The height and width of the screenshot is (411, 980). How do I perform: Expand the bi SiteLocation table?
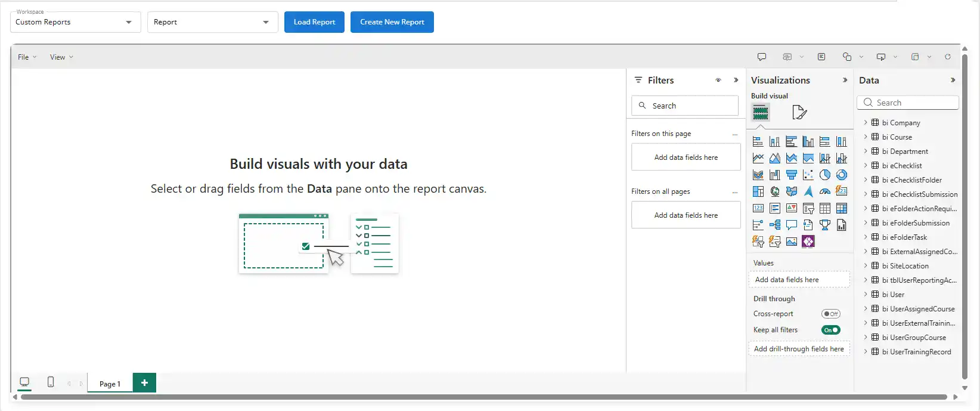[x=866, y=265]
